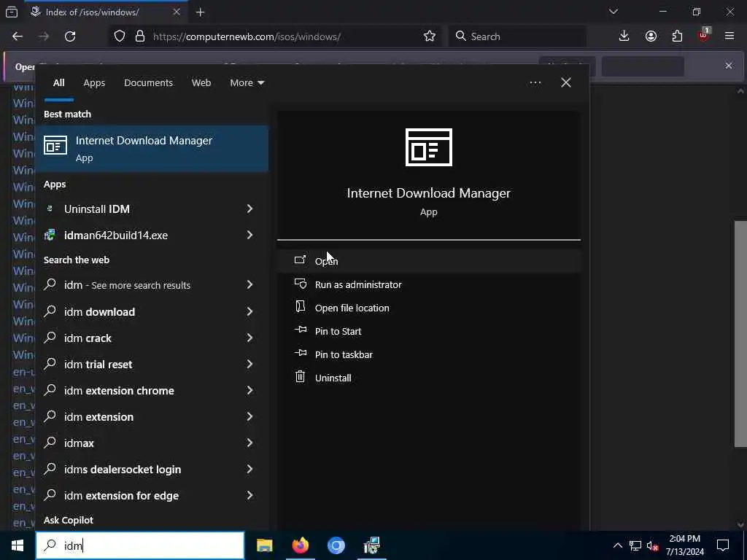747x560 pixels.
Task: Expand the idm download suggestion arrow
Action: coord(249,311)
